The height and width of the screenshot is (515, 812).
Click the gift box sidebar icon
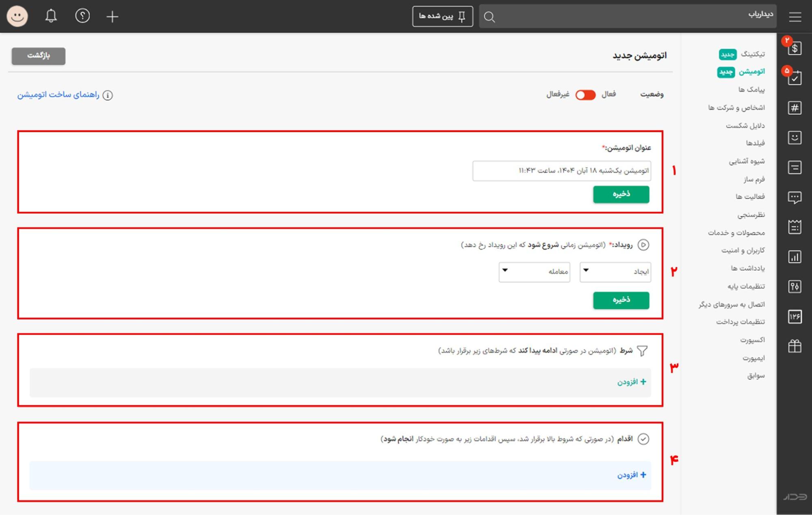tap(795, 346)
